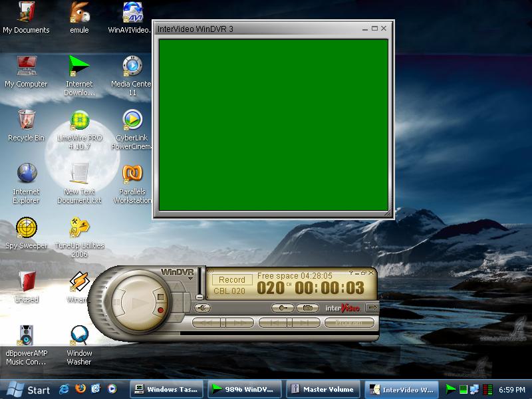Click the fast forward button in WinDVR
Screen dimensions: 532x399
[x=239, y=323]
